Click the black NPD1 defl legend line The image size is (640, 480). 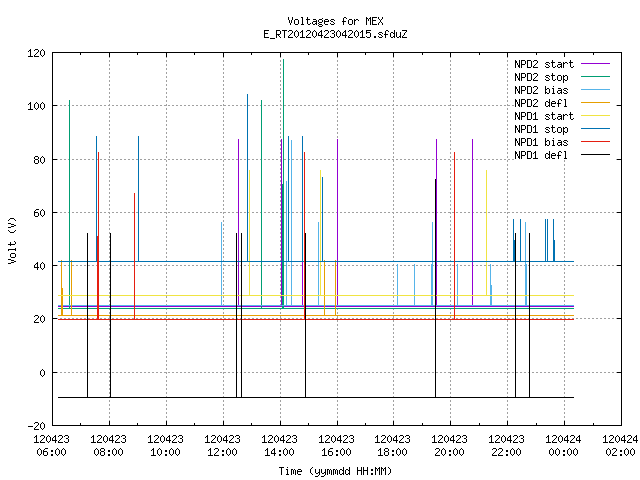tap(596, 155)
